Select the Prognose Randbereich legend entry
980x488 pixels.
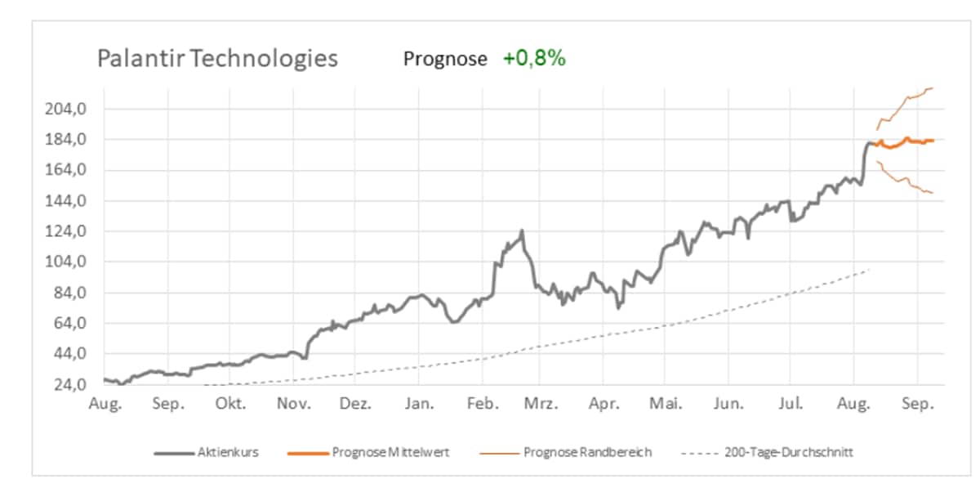point(587,452)
